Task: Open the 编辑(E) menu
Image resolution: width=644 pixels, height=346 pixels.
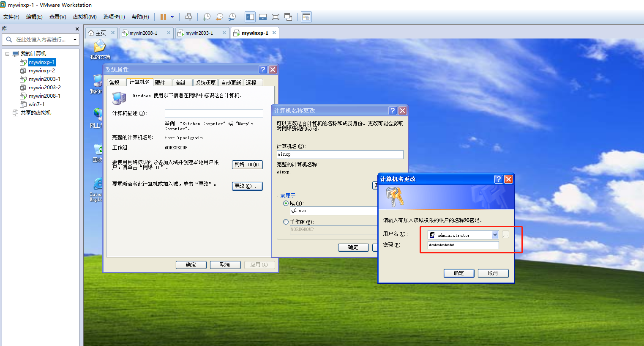Action: point(34,17)
